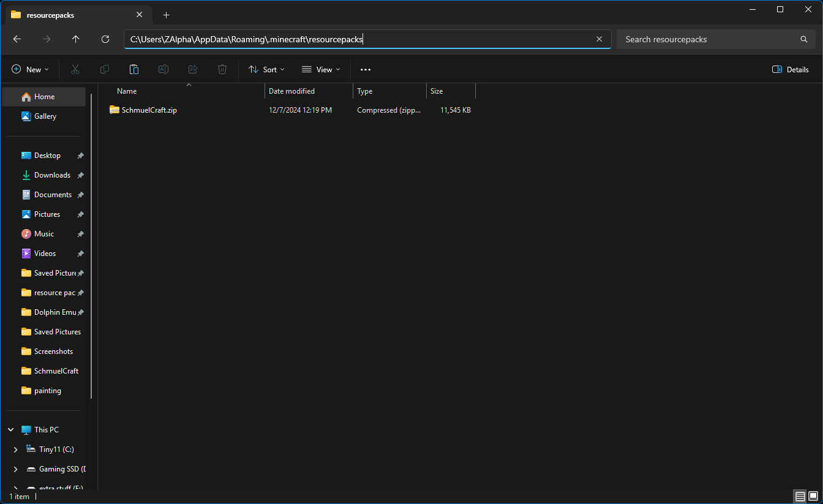Screen dimensions: 823x504
Task: Refresh the current folder view
Action: [x=105, y=39]
